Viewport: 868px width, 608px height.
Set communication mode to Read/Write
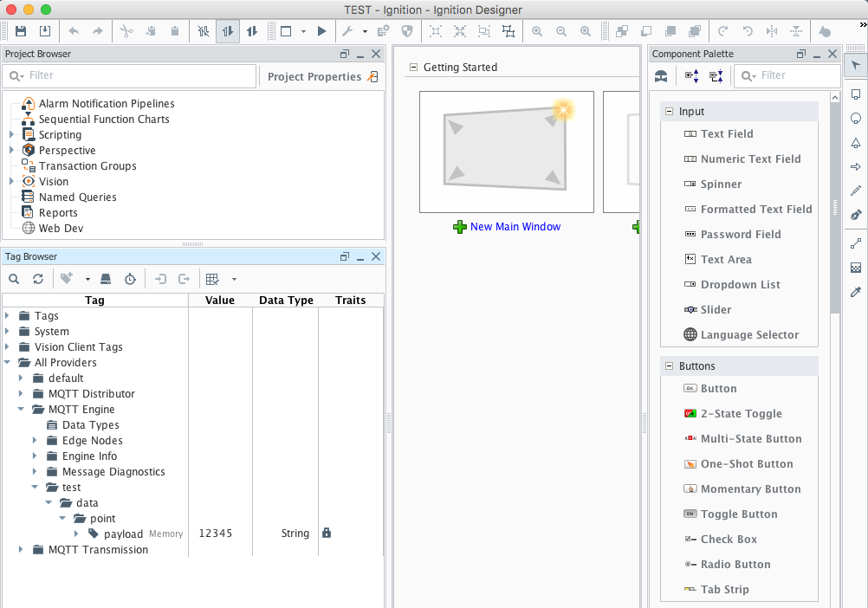coord(252,31)
